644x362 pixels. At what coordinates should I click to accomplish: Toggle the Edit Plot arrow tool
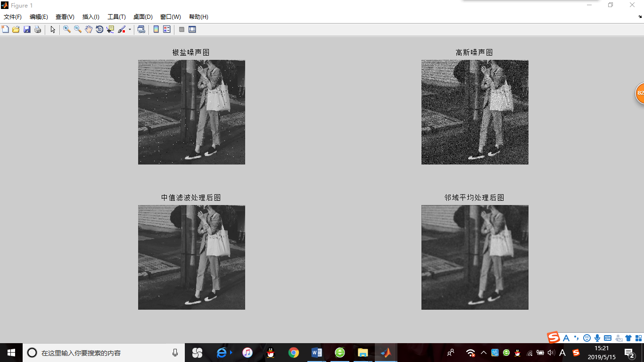53,29
